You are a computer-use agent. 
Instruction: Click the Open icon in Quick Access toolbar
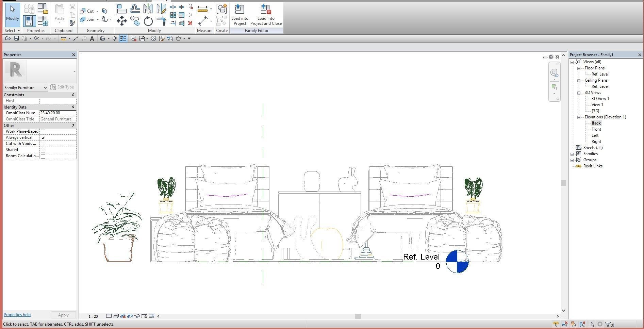coord(8,38)
